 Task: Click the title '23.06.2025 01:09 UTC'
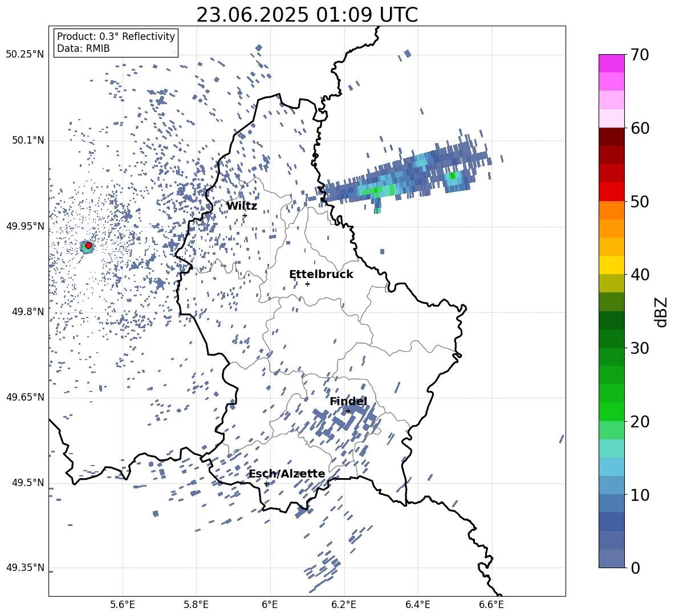[307, 15]
